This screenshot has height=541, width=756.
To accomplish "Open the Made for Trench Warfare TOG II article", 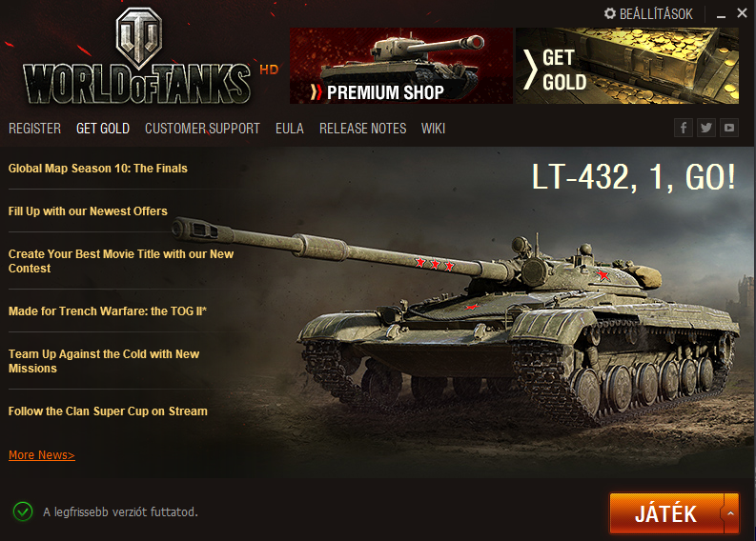I will click(108, 311).
